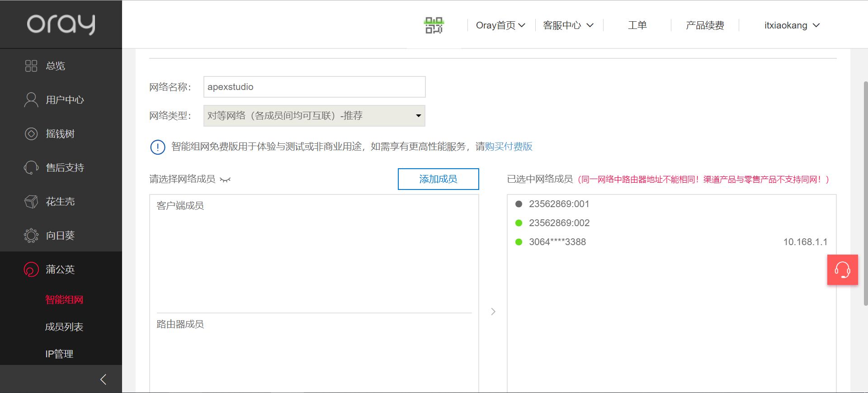Click the 摇钱树 coin icon
868x393 pixels.
(31, 134)
